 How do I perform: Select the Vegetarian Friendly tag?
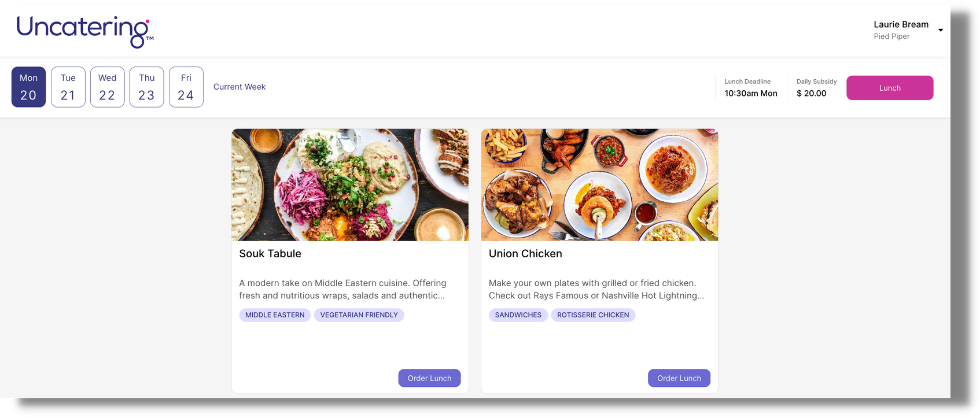point(359,315)
